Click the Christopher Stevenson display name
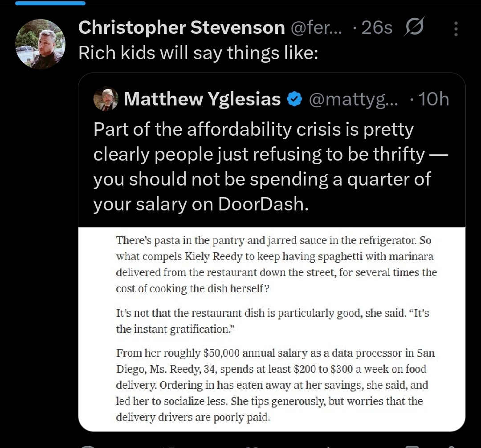Screen dimensions: 481x448 [181, 28]
